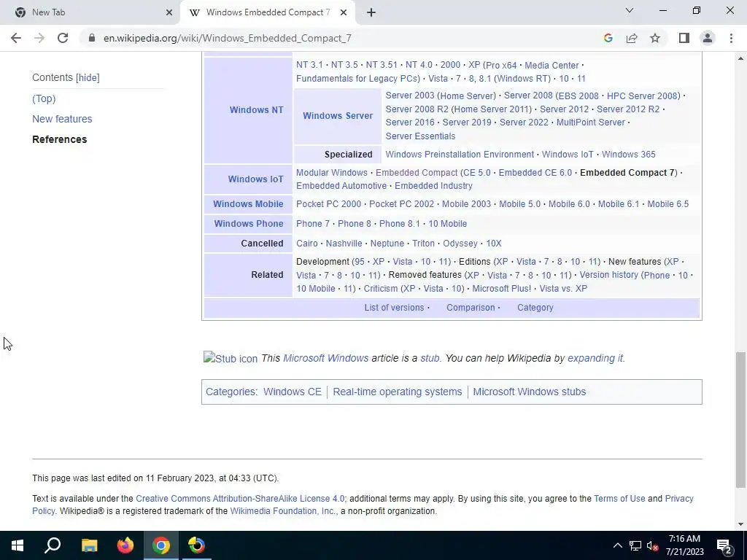Open the Windows Start menu
Screen dimensions: 747x560
pos(18,545)
